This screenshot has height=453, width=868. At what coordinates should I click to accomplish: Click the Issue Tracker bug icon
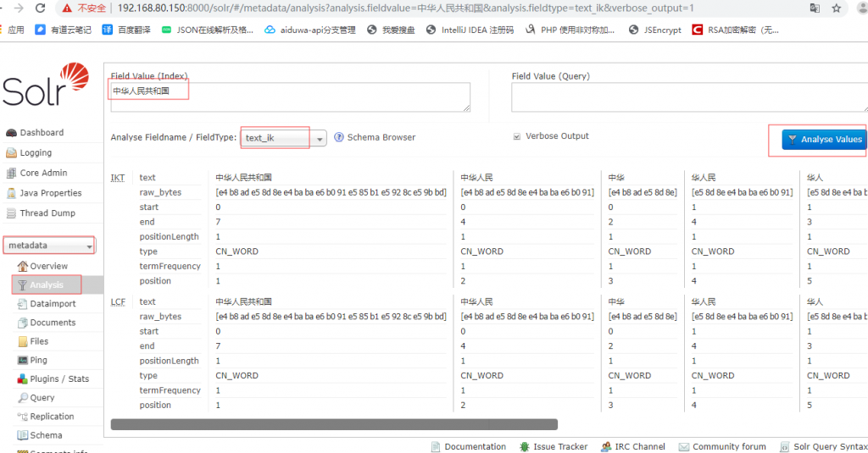524,447
